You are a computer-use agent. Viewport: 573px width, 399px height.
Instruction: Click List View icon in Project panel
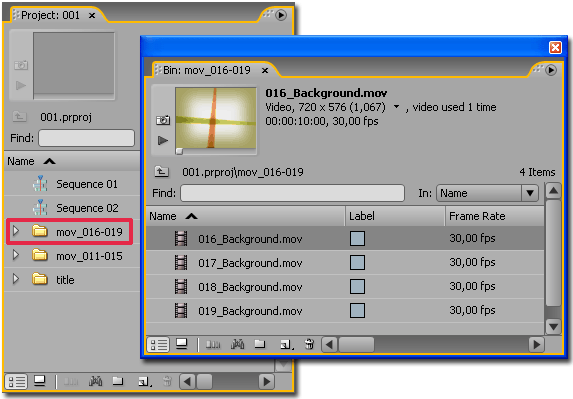pyautogui.click(x=16, y=382)
